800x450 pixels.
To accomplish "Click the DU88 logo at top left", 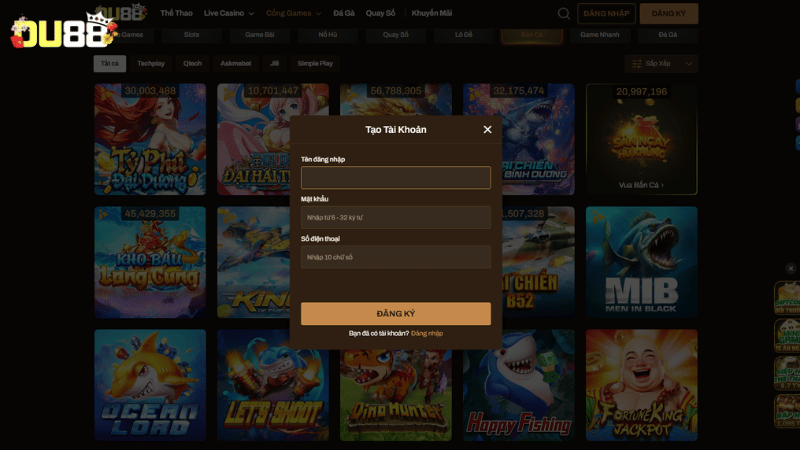I will coord(62,30).
